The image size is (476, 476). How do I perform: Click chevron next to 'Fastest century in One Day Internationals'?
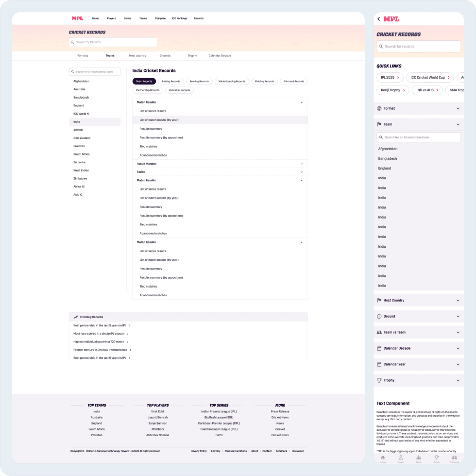click(131, 350)
